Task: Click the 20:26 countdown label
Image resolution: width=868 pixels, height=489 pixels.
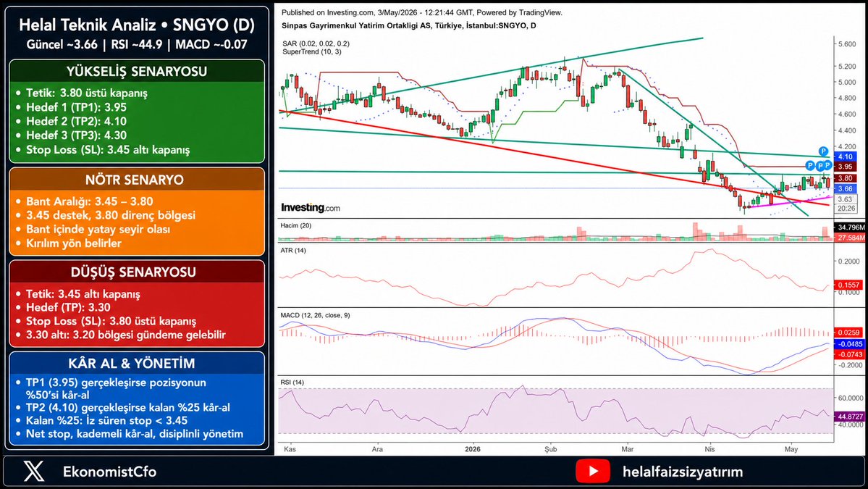Action: [x=846, y=209]
